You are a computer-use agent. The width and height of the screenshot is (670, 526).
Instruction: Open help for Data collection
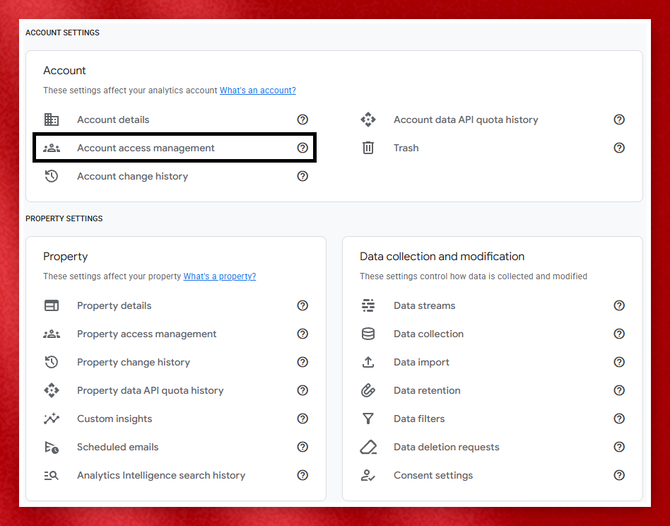point(619,334)
